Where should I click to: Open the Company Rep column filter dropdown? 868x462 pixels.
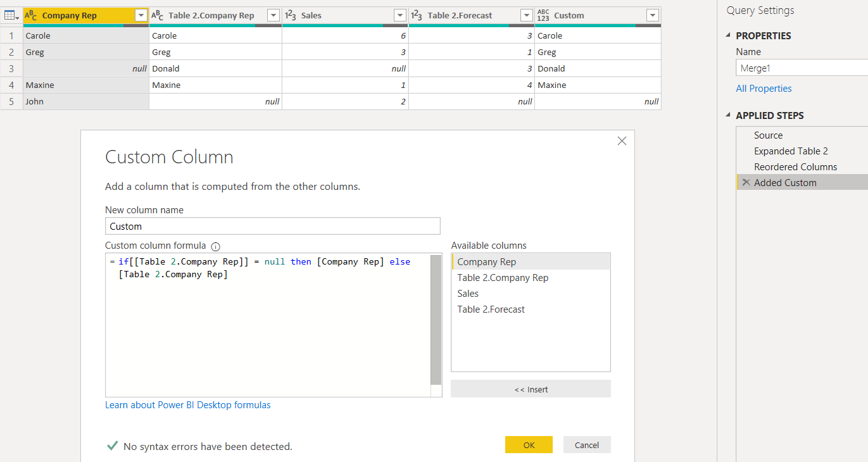click(141, 15)
